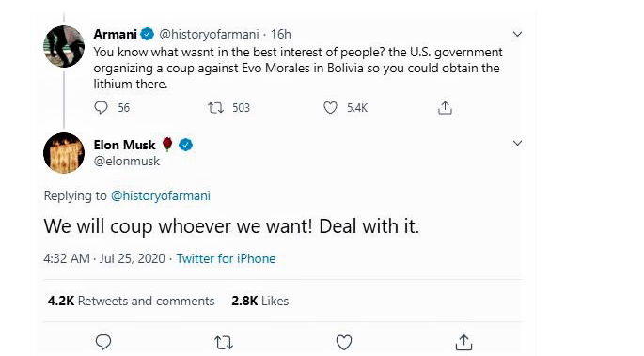The image size is (644, 356).
Task: Share Elon Musk's tweet
Action: click(x=463, y=342)
